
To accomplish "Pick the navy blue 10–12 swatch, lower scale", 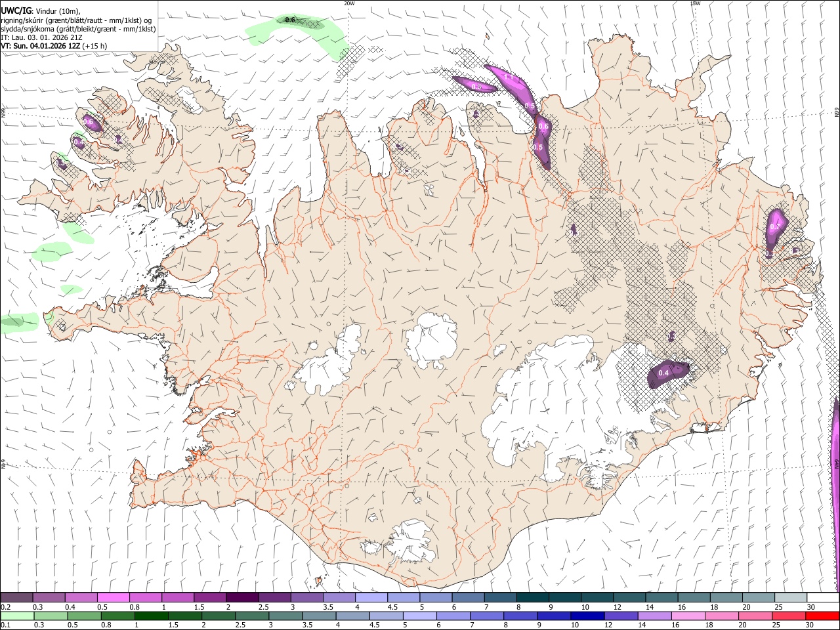I will (x=587, y=616).
